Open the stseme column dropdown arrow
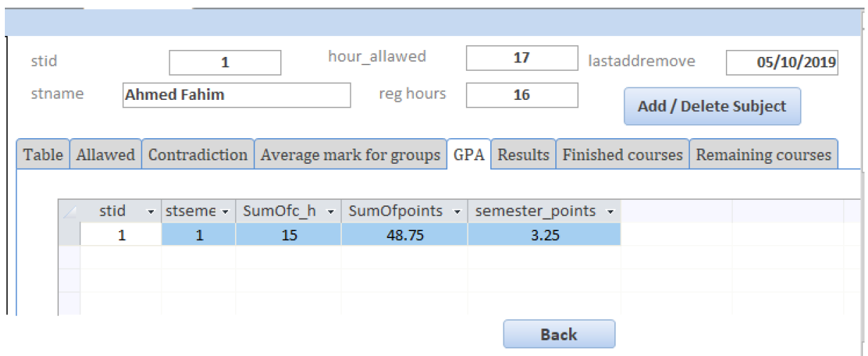Screen dimensions: 868x356 [226, 212]
